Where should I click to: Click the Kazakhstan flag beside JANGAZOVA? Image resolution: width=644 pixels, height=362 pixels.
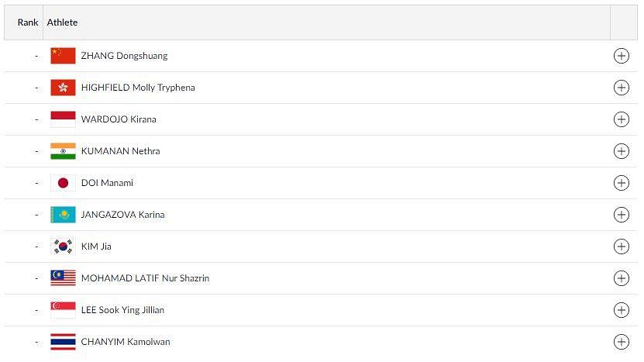tap(63, 215)
